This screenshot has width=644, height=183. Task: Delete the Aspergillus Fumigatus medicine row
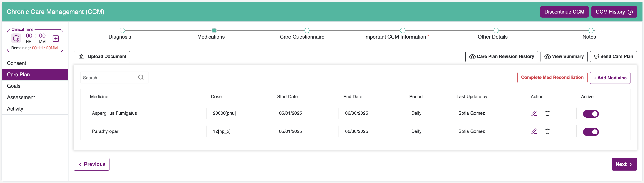[x=547, y=113]
